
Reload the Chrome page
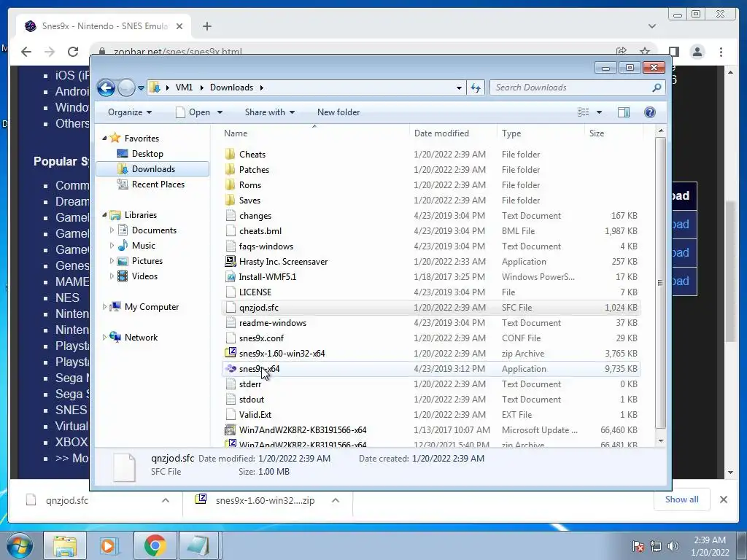click(x=73, y=52)
